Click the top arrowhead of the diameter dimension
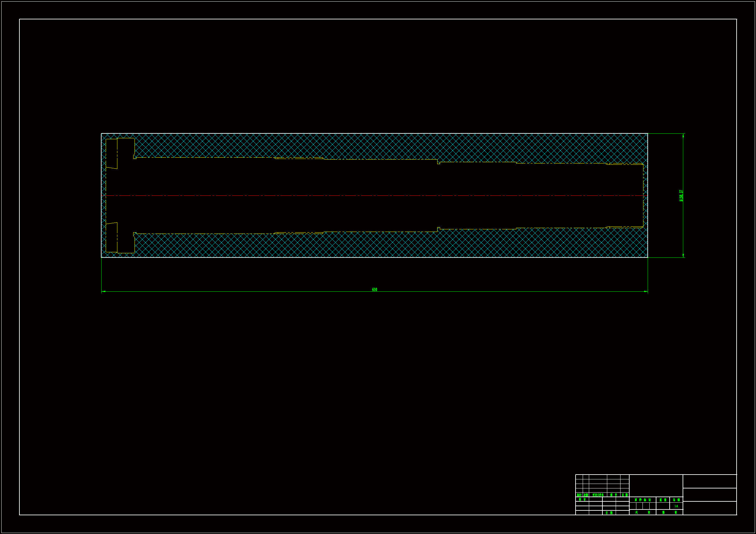 (683, 135)
